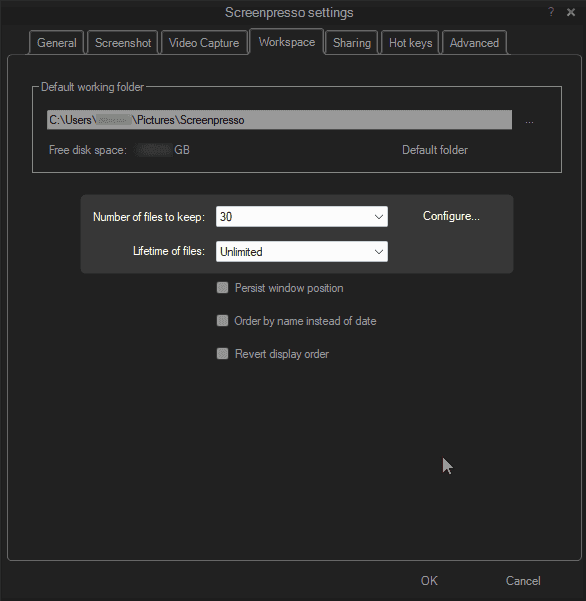Discard changes with Cancel button

[x=523, y=580]
